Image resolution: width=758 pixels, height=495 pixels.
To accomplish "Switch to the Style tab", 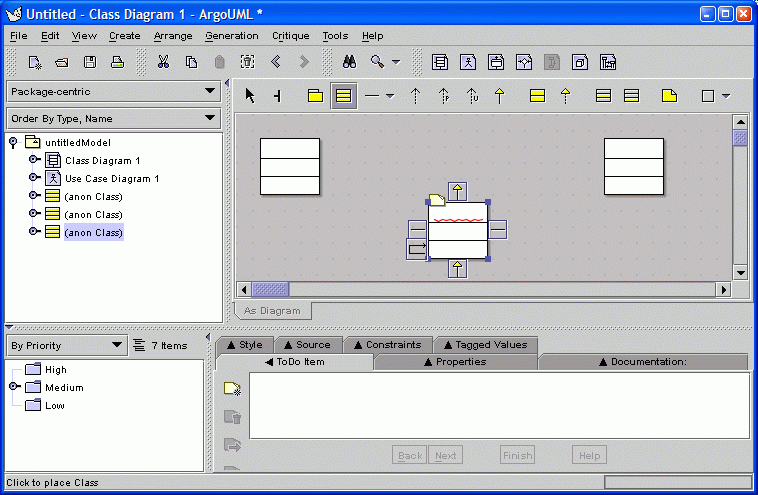I will (x=245, y=345).
